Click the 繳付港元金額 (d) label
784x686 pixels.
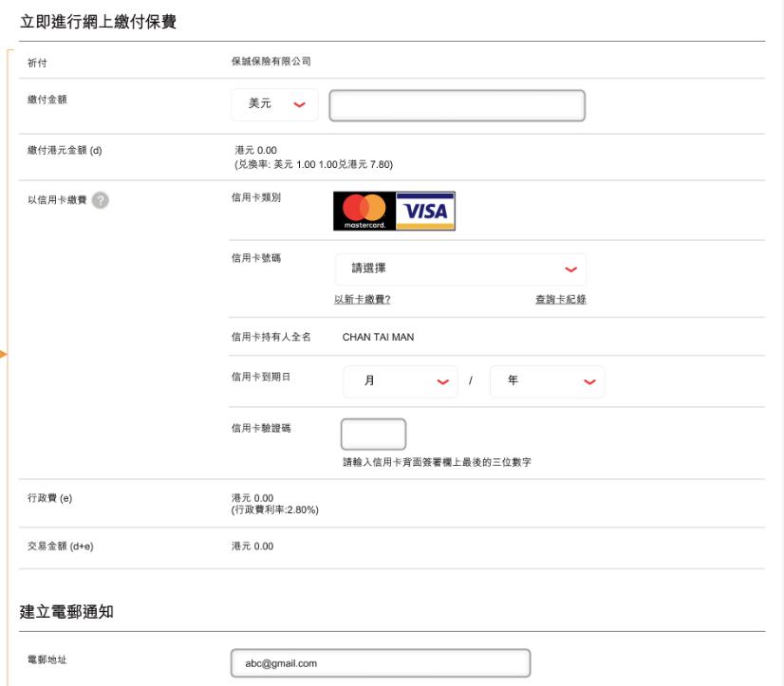(65, 150)
